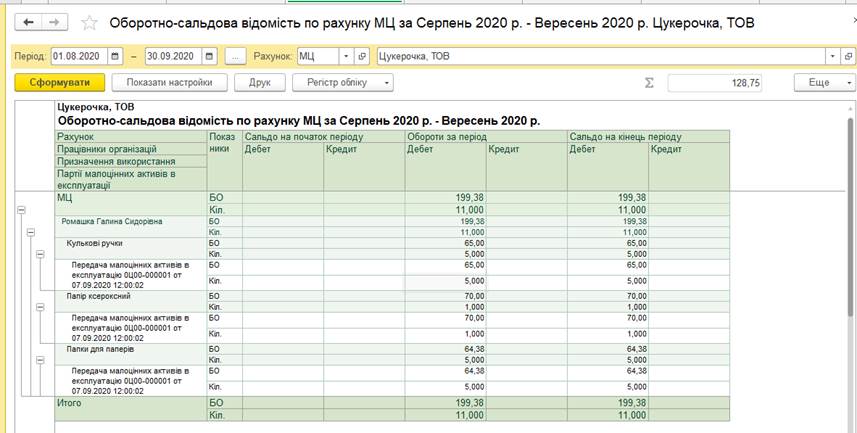Image resolution: width=857 pixels, height=433 pixels.
Task: Open the organization Цукерочка, ТОВ dropdown
Action: point(832,56)
